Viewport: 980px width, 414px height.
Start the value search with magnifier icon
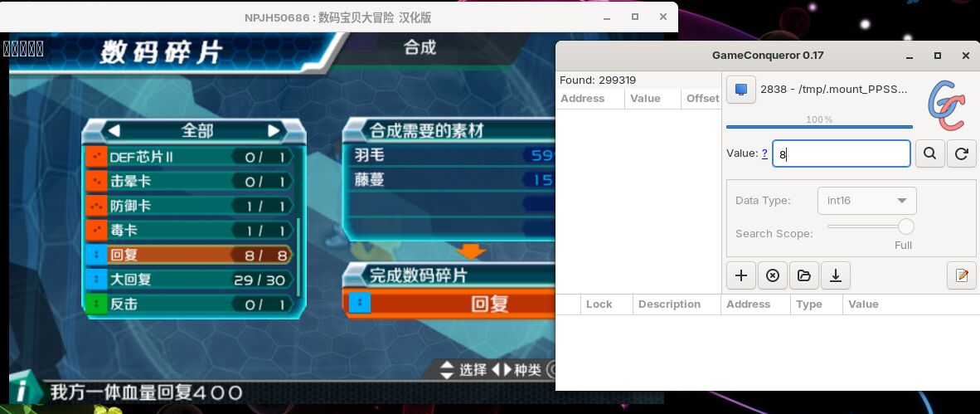coord(930,153)
